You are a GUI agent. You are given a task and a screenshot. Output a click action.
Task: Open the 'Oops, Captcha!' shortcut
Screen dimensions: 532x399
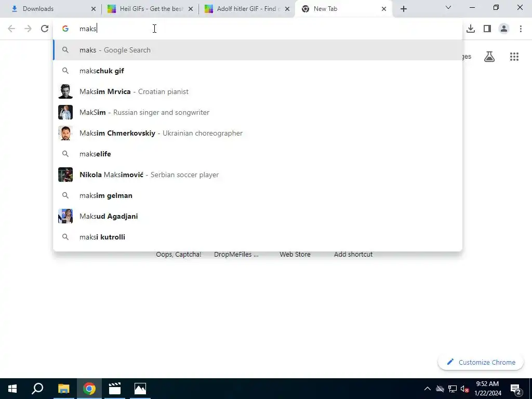[x=179, y=254]
